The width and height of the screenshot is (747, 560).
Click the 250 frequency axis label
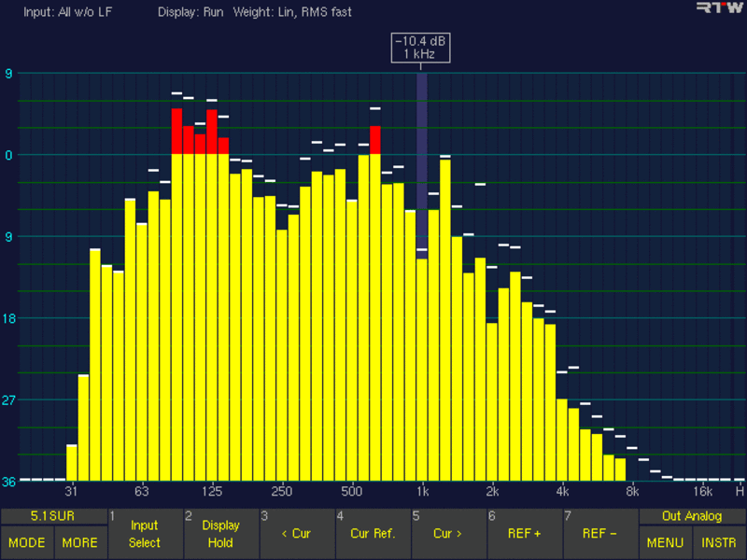pos(282,492)
